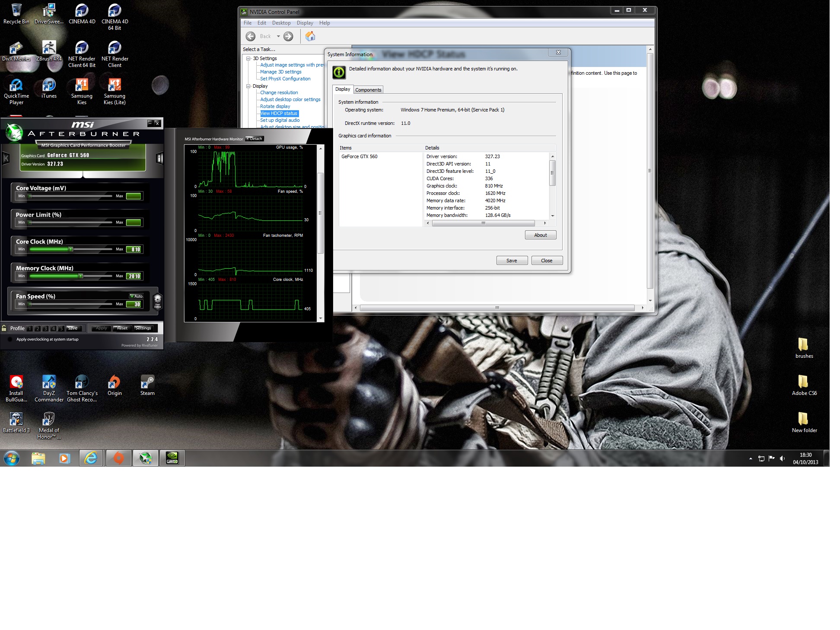Screen dimensions: 840x630
Task: Select the iTunes desktop icon
Action: click(x=49, y=88)
